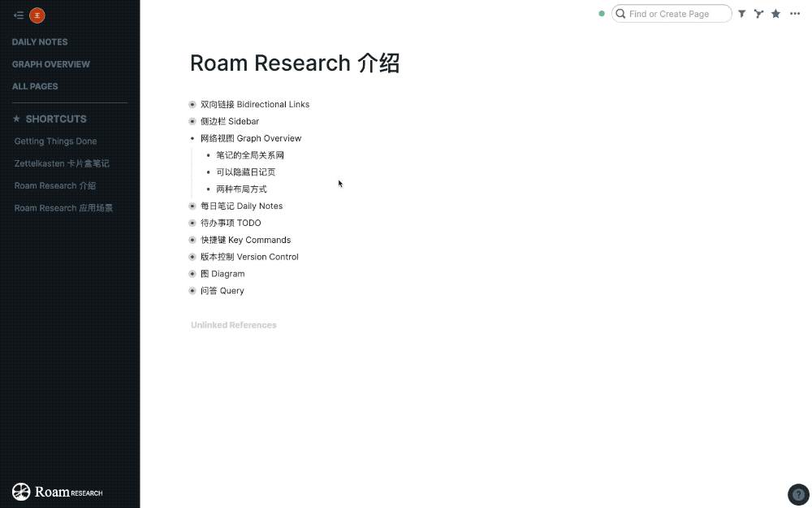Click the bullet of 每日笔记 Daily Notes
The width and height of the screenshot is (812, 508).
point(192,206)
